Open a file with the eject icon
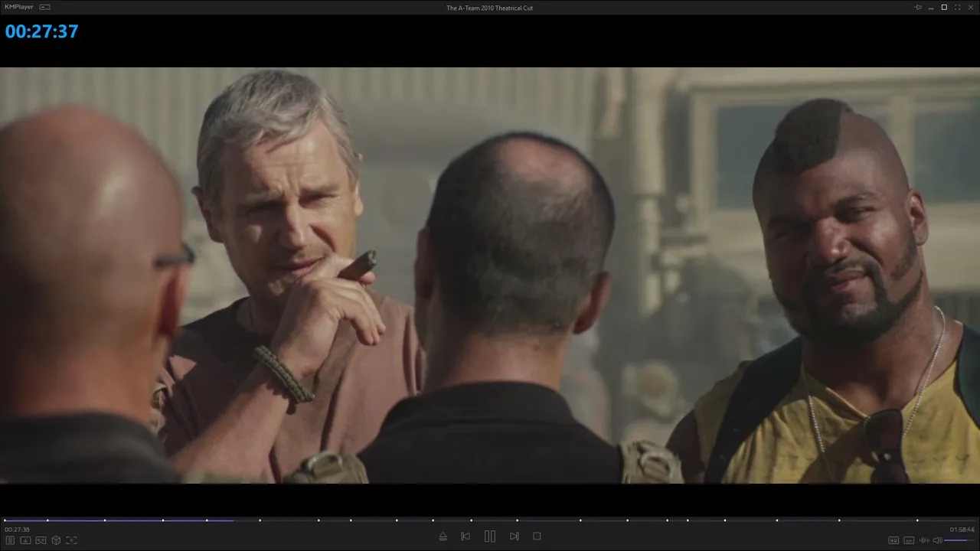This screenshot has width=980, height=551. [x=443, y=536]
